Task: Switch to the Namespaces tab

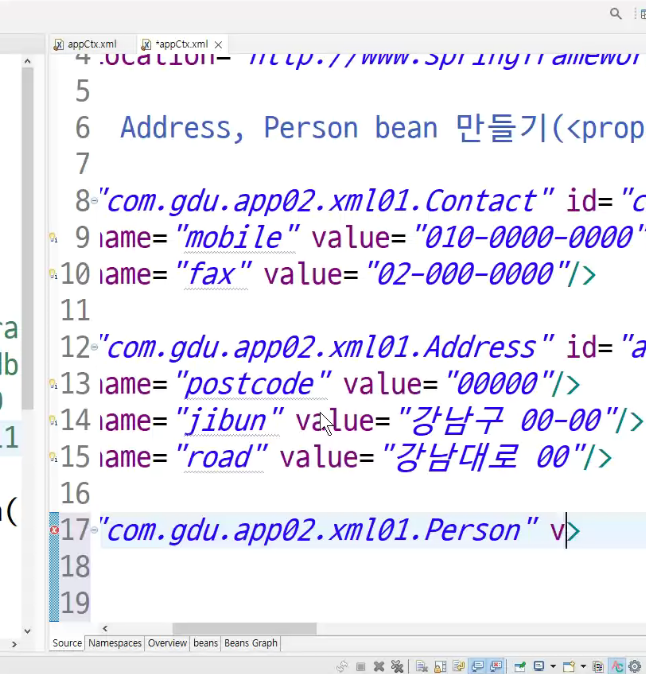Action: (x=115, y=643)
